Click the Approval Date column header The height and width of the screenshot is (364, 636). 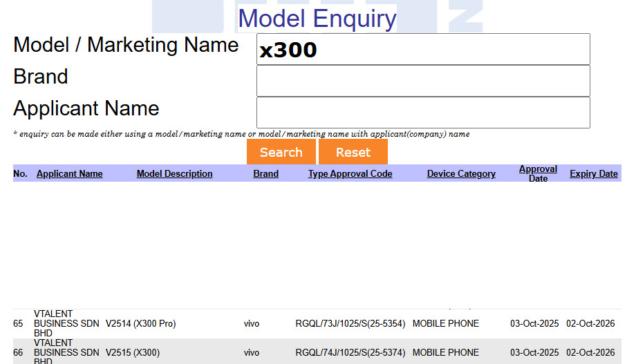(x=538, y=173)
